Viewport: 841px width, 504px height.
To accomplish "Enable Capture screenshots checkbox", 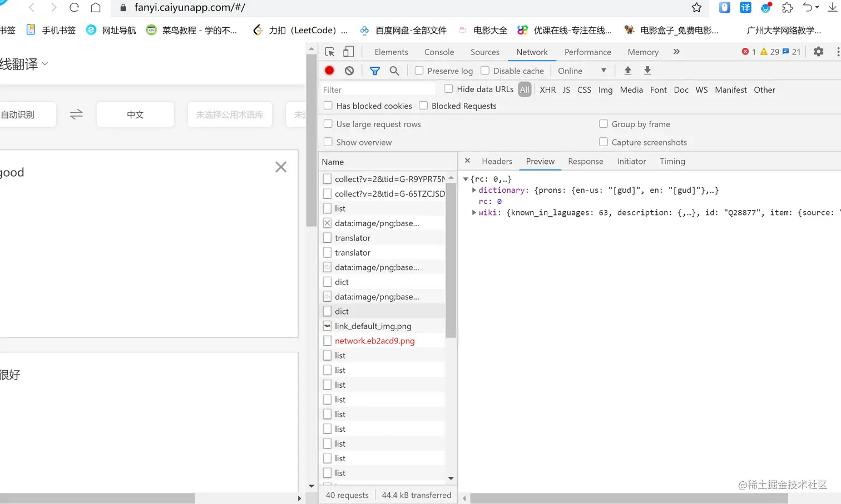I will pyautogui.click(x=603, y=142).
